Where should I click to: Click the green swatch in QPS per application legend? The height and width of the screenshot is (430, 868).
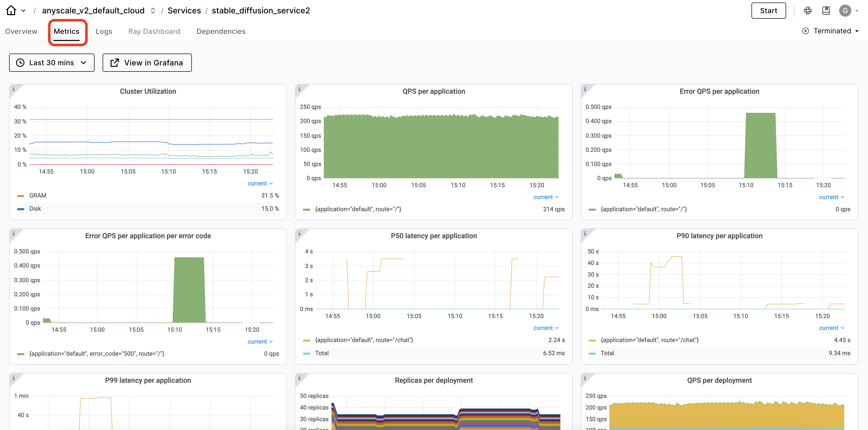click(x=306, y=209)
